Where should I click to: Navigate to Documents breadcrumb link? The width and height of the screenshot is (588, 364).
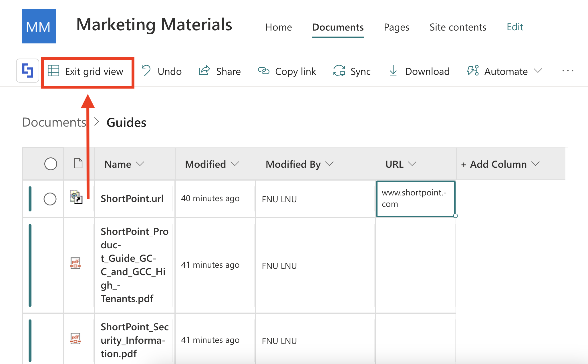click(x=54, y=122)
